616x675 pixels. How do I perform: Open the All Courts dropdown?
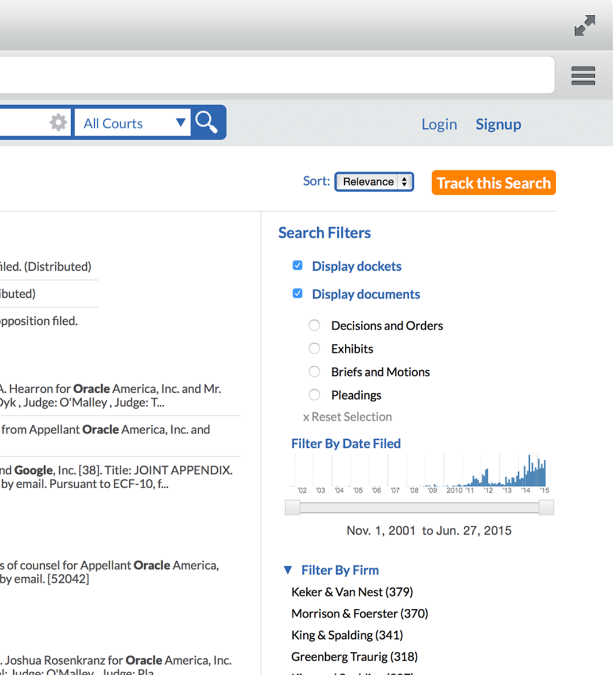click(133, 123)
